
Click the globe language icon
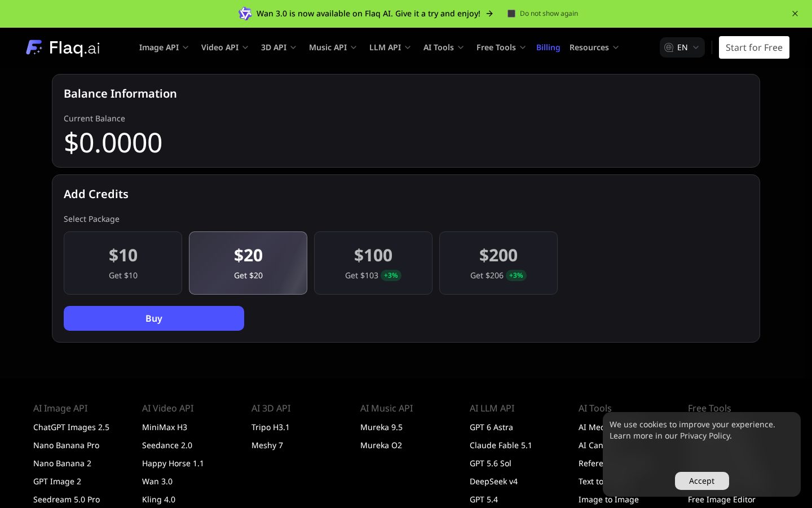pyautogui.click(x=669, y=47)
